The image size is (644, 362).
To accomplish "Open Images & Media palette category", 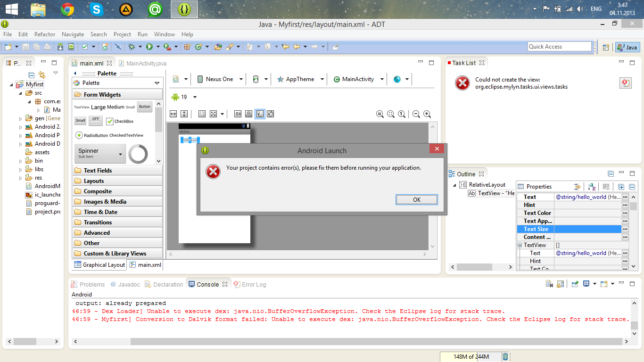I will click(x=117, y=202).
